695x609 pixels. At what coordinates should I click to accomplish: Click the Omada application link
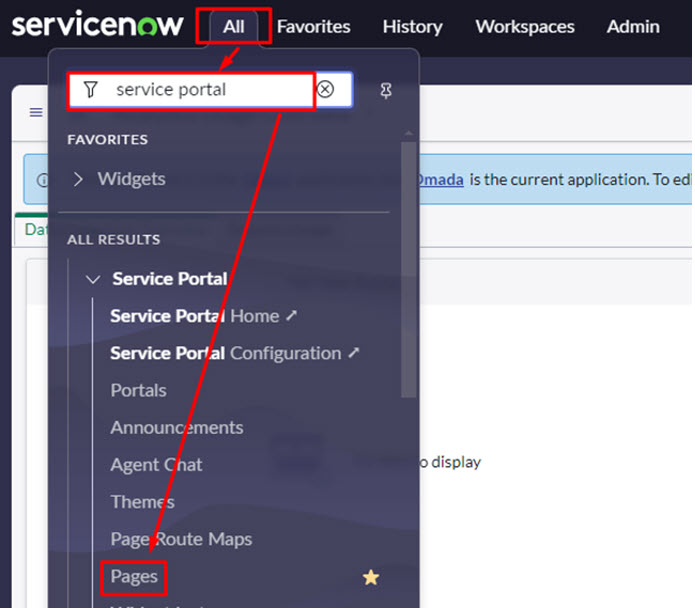click(x=440, y=180)
